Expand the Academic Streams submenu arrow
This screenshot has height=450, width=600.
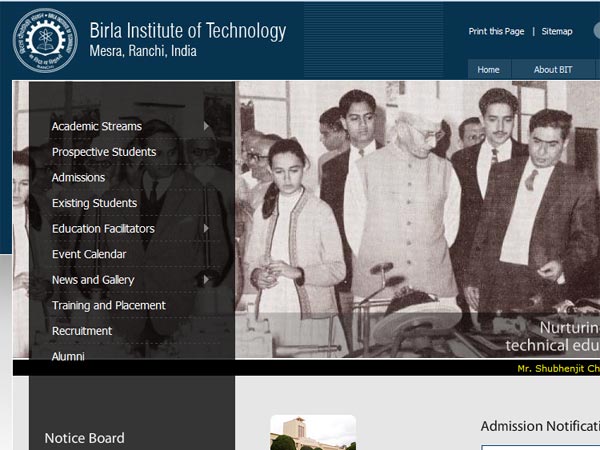tap(206, 126)
